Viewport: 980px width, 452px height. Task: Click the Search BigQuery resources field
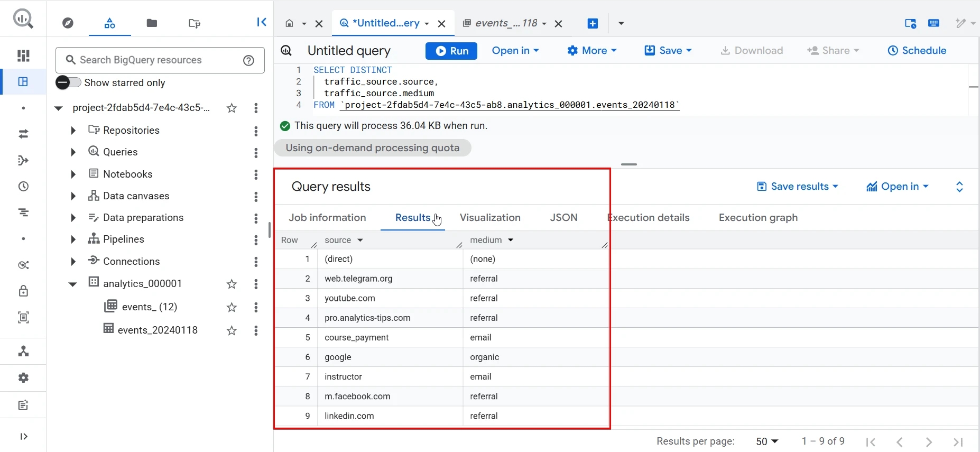[x=160, y=60]
